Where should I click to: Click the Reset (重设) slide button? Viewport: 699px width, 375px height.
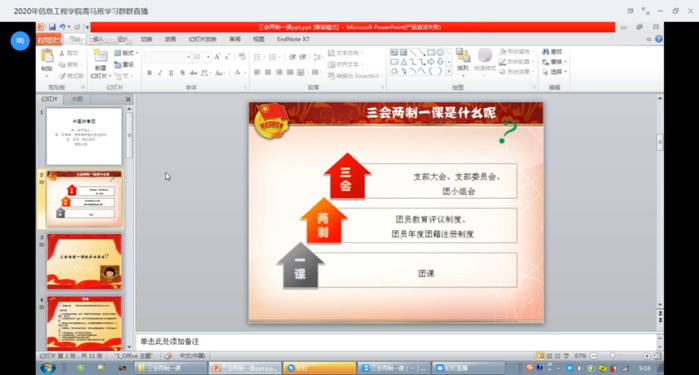(x=124, y=65)
